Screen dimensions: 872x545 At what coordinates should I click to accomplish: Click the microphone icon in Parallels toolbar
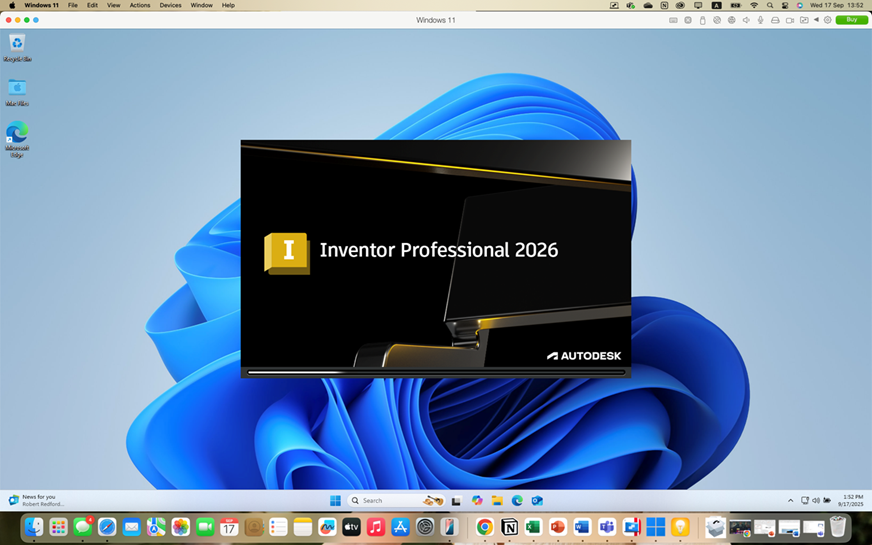click(x=760, y=20)
